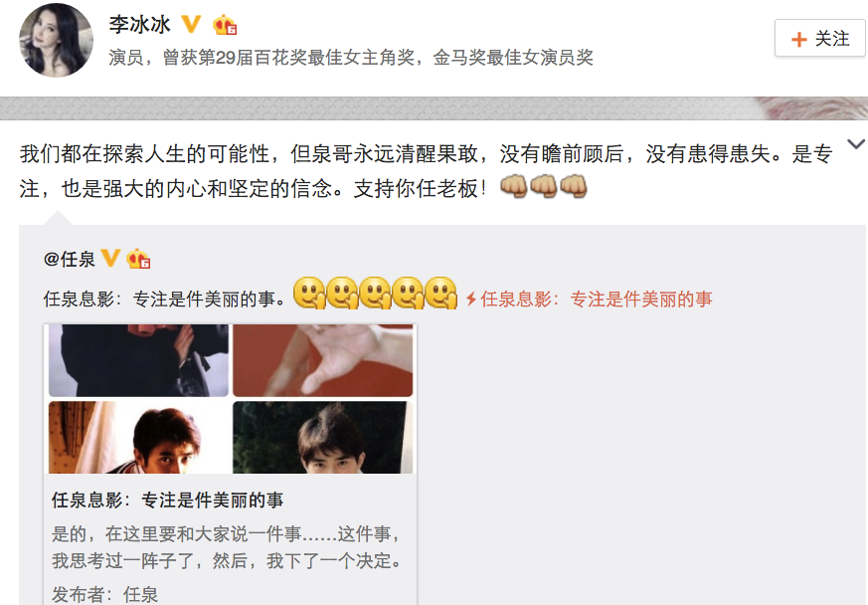Follow 李冰冰 with the 关注 button
Screen dimensions: 868x605
(820, 38)
